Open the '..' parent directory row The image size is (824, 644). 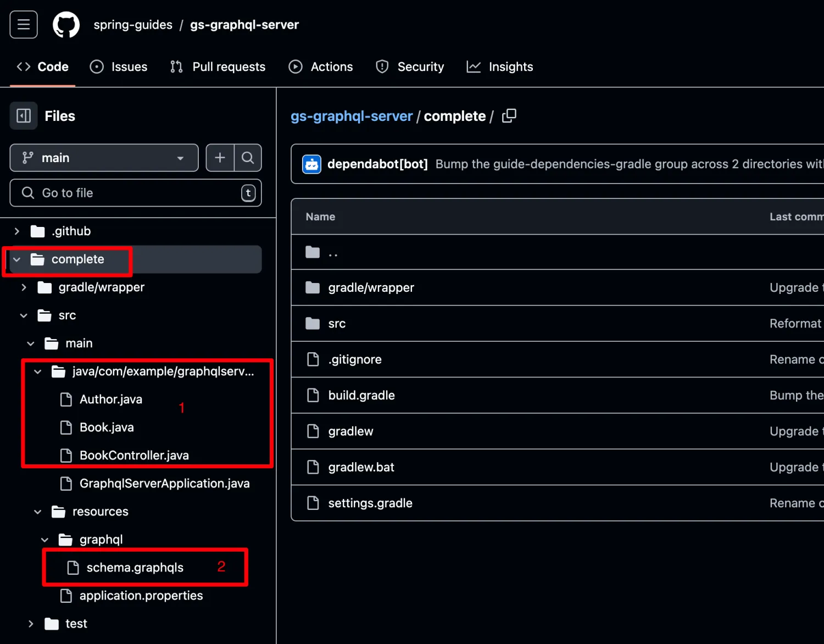point(558,252)
